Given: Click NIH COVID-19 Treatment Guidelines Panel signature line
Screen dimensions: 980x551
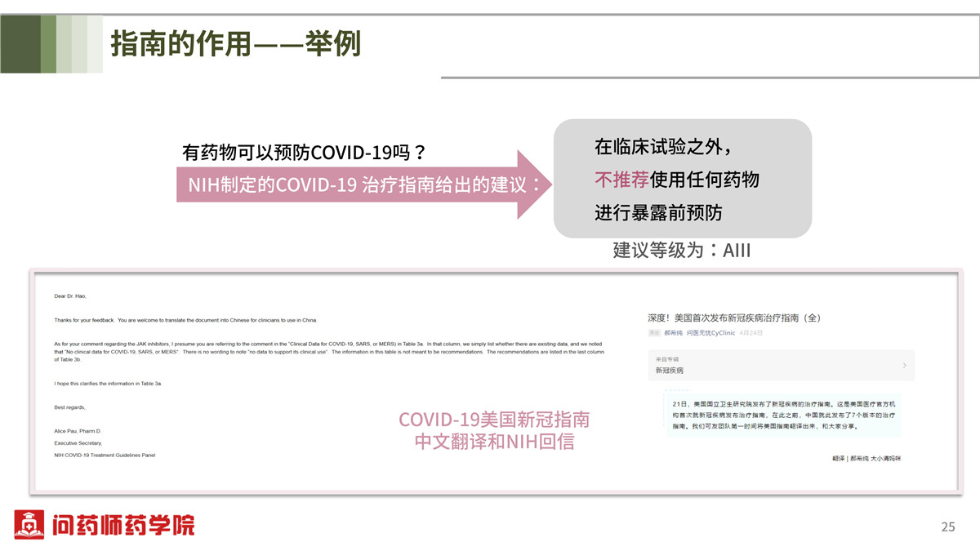Looking at the screenshot, I should [105, 455].
